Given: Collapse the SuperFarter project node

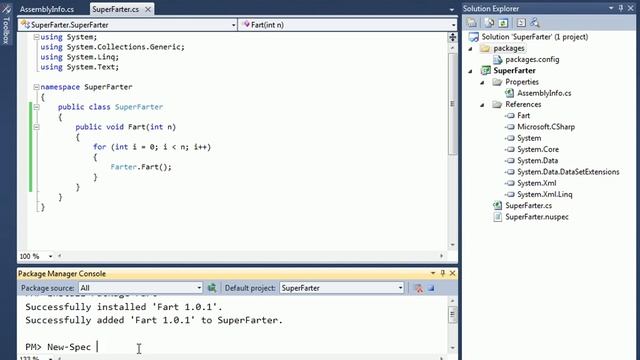Looking at the screenshot, I should click(471, 71).
